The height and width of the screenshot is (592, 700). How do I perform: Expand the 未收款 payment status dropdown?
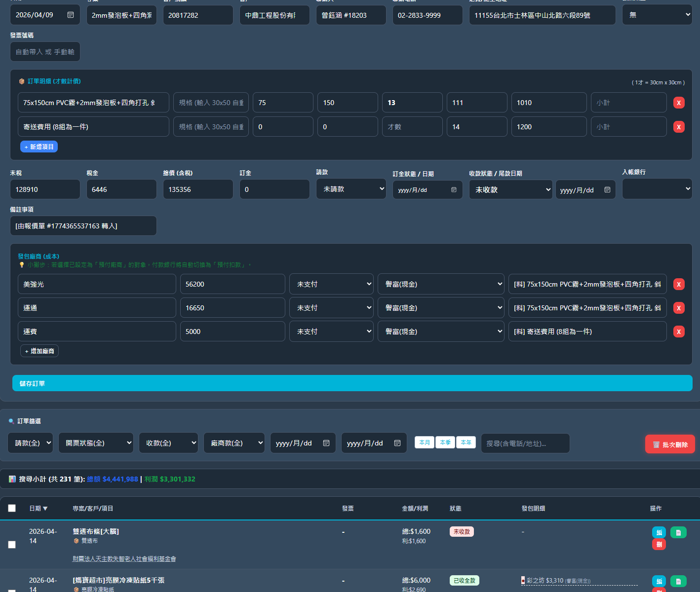510,190
